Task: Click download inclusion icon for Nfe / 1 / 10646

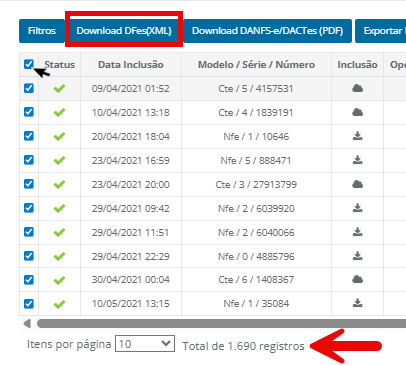Action: click(358, 136)
